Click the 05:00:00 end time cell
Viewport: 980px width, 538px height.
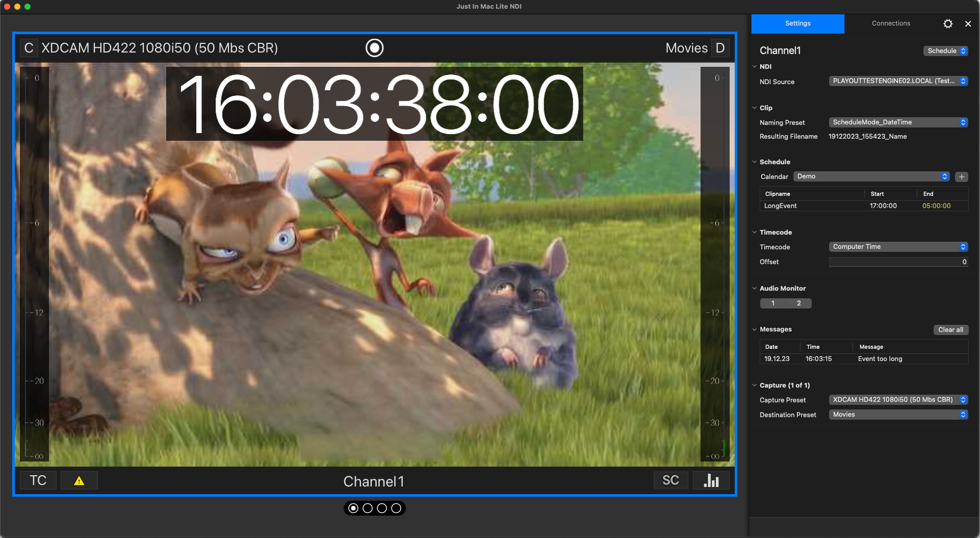click(936, 206)
